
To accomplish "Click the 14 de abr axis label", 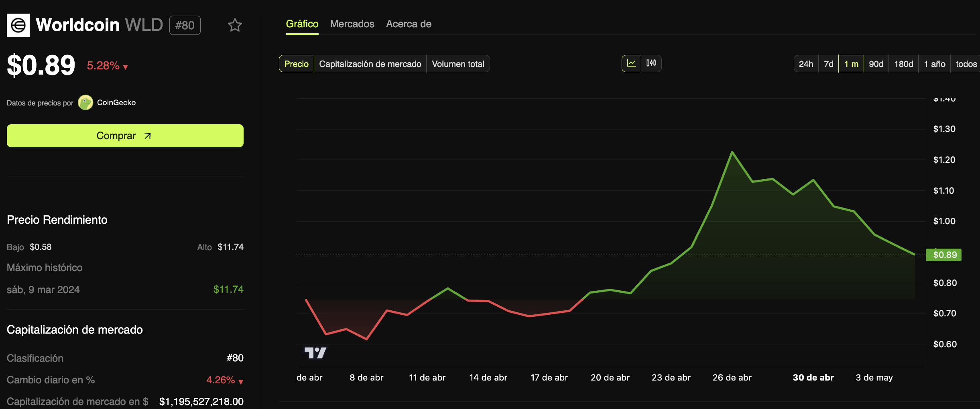I will 488,378.
